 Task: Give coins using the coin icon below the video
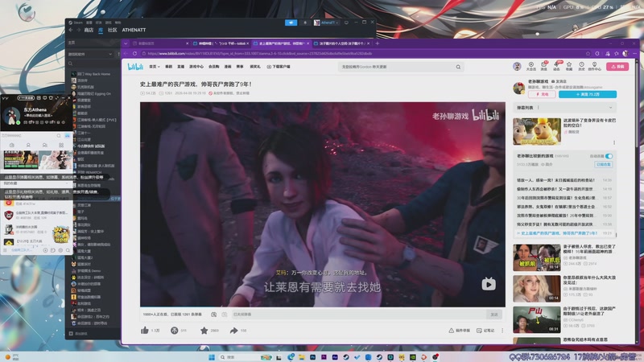pos(174,331)
